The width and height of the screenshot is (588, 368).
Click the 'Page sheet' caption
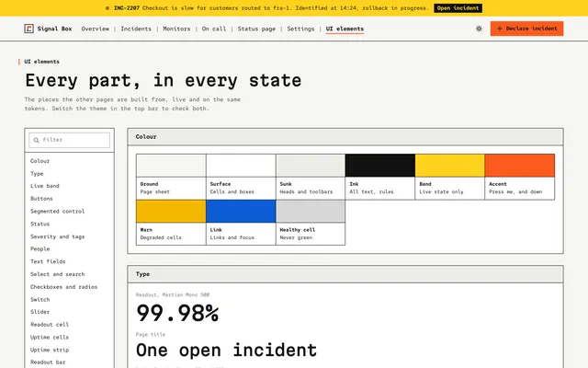click(155, 192)
